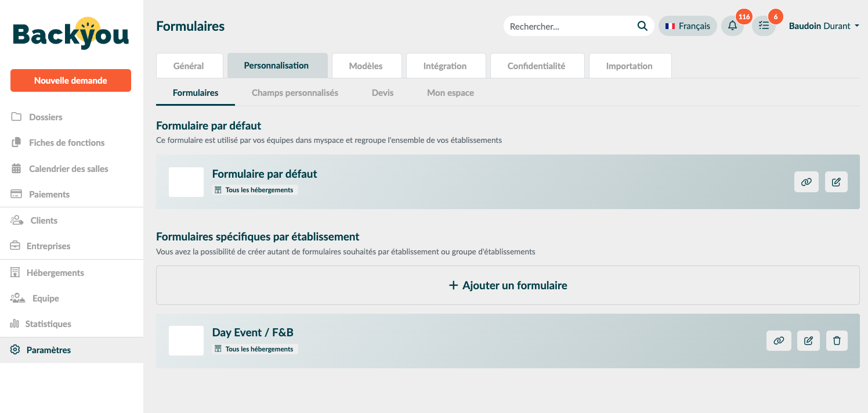Switch to the Général tab
Viewport: 868px width, 413px height.
pyautogui.click(x=189, y=66)
